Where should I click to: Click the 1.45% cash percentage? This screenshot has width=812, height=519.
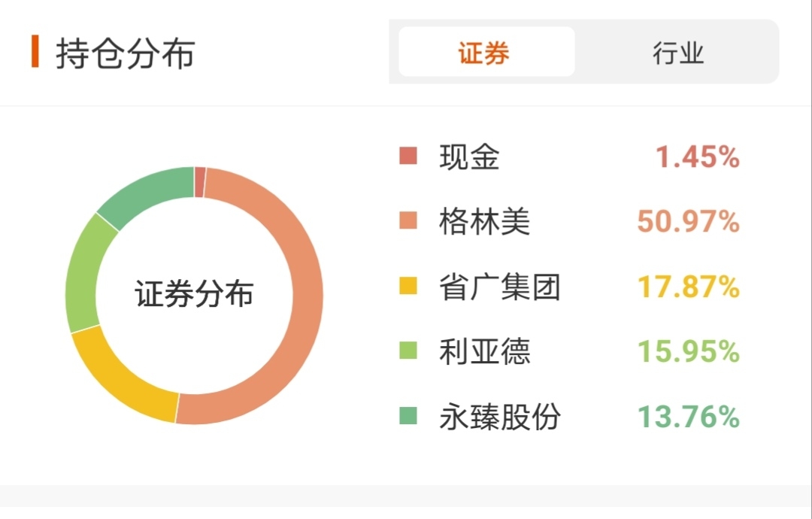pos(697,157)
